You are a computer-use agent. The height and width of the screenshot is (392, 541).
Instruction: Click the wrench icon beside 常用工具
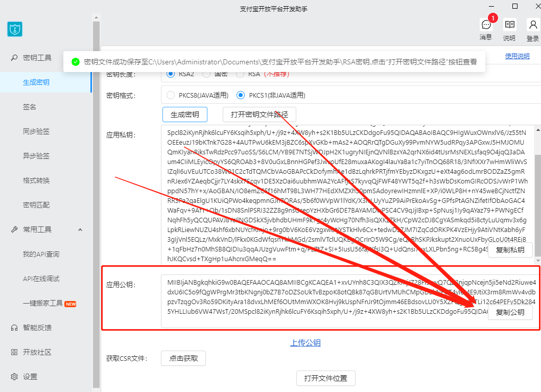click(14, 229)
